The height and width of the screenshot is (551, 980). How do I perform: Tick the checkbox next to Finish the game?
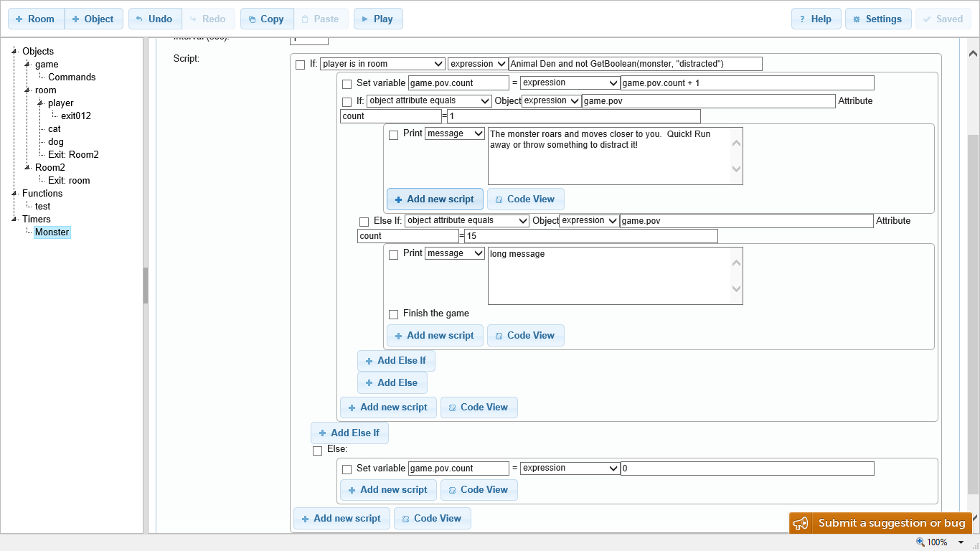point(393,314)
